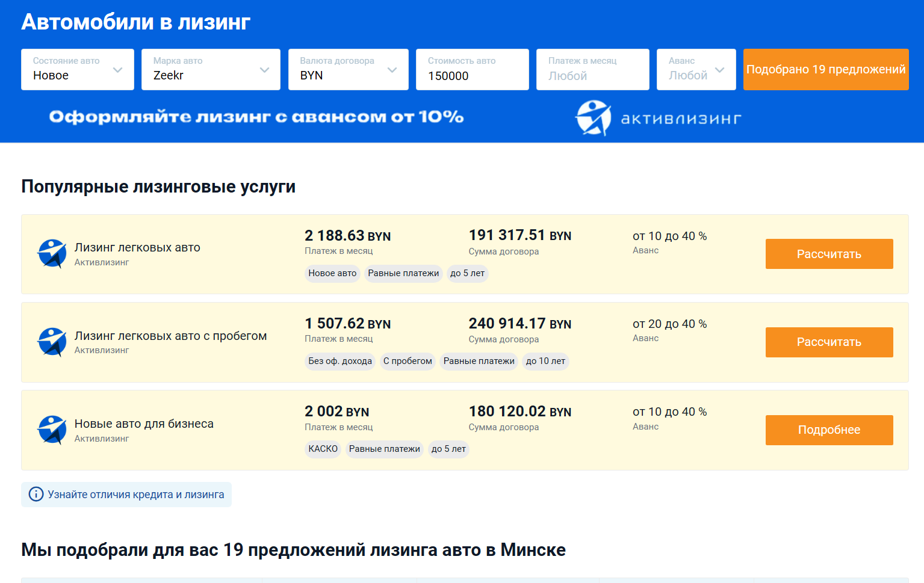Click the logo beside Новые авто для бизнеса

(x=52, y=430)
